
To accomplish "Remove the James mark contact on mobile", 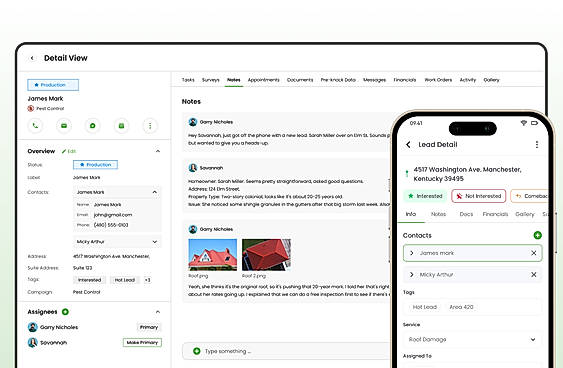I will 534,253.
